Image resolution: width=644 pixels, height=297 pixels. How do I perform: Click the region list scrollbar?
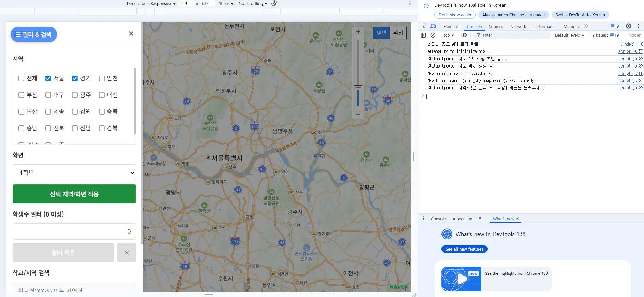(135, 101)
